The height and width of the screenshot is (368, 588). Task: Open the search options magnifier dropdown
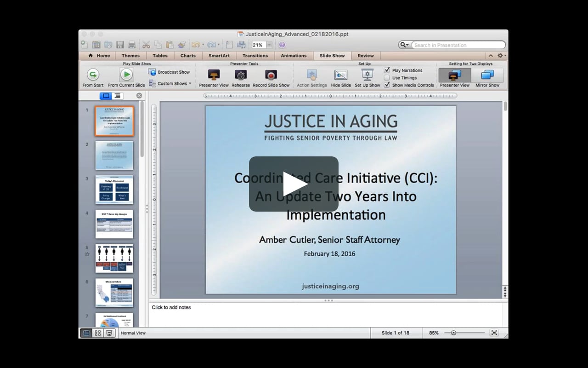(x=405, y=45)
